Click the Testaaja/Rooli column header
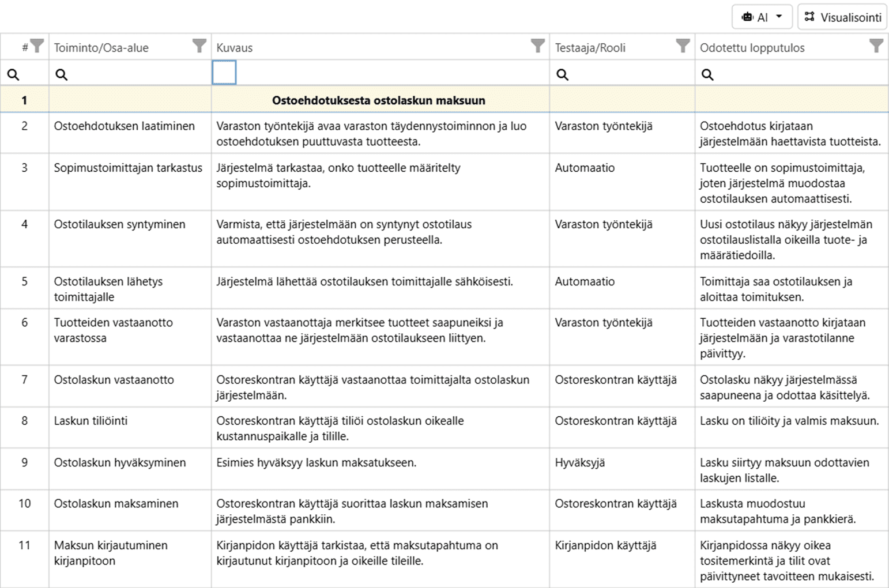The image size is (889, 588). coord(590,48)
